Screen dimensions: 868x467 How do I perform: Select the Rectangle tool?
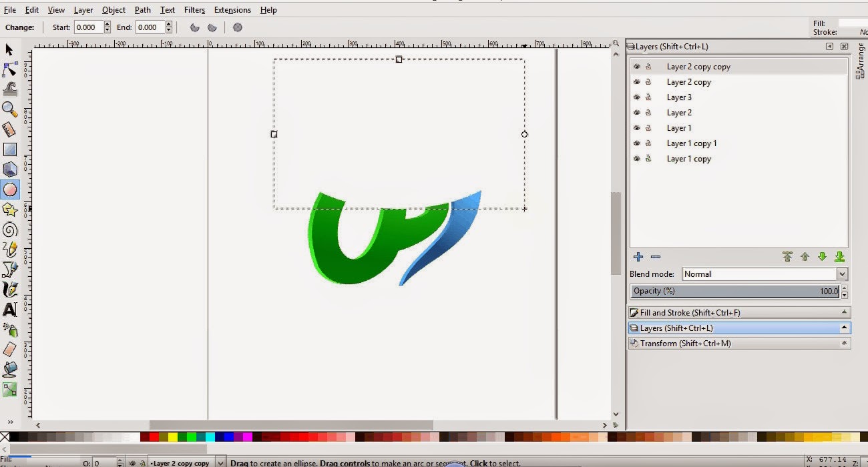(x=9, y=149)
